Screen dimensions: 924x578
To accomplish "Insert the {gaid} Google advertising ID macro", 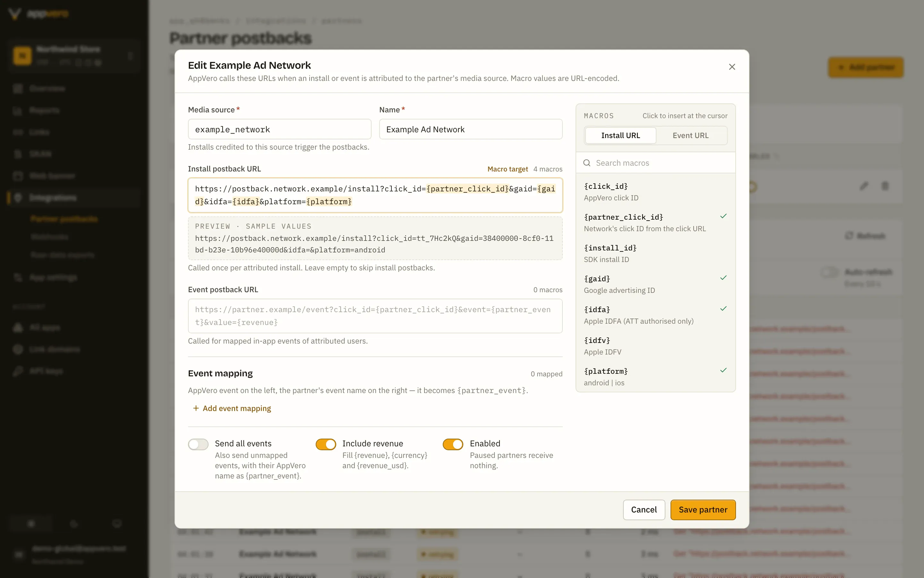I will (655, 285).
